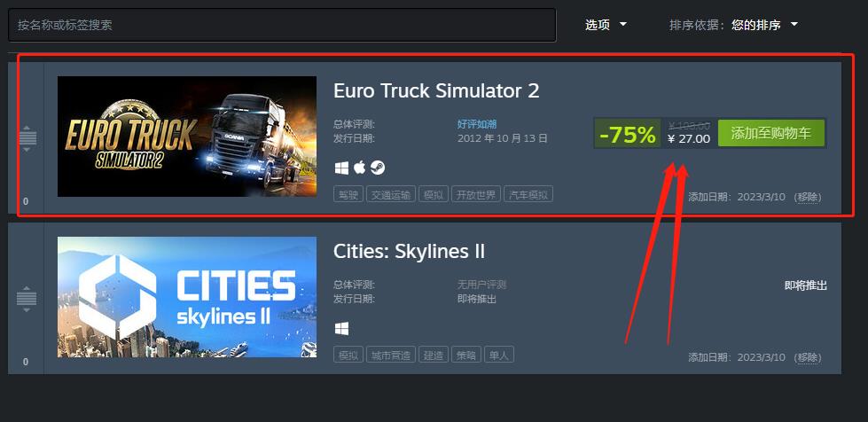Grab the reorder handle of Euro Truck Simulator 2
Viewport: 868px width, 422px height.
(27, 137)
